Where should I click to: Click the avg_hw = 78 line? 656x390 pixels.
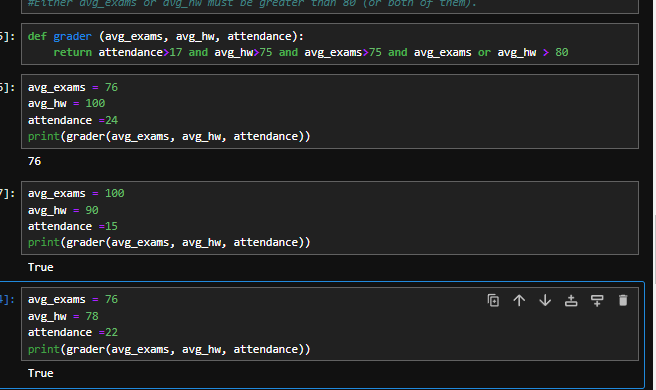click(x=63, y=316)
